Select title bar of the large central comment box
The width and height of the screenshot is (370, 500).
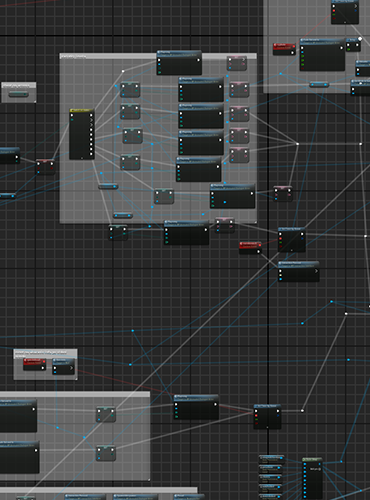coord(158,56)
